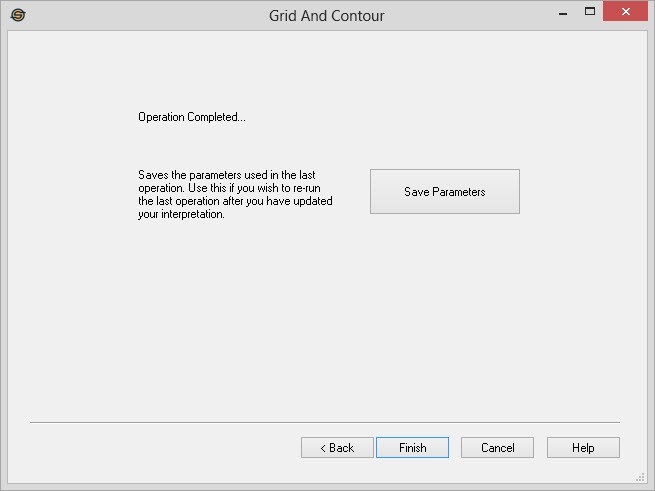
Task: Click the 'your interpretation.' text line
Action: [x=181, y=214]
